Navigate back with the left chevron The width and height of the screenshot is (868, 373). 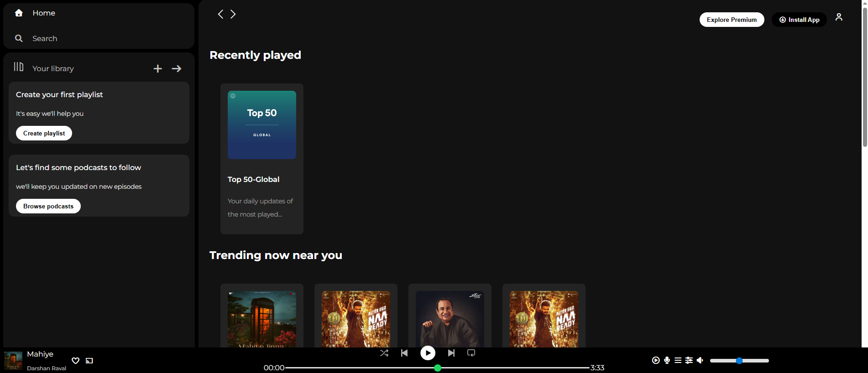[220, 14]
